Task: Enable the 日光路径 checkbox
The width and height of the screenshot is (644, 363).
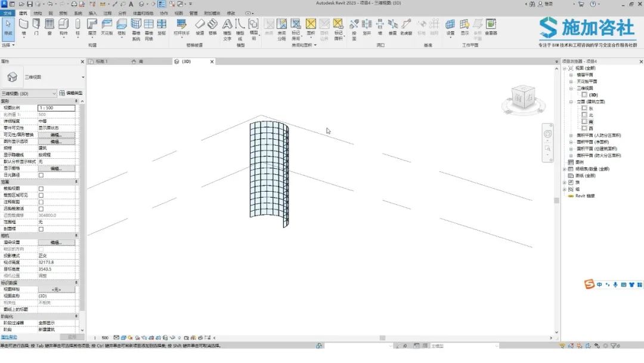Action: [x=41, y=175]
